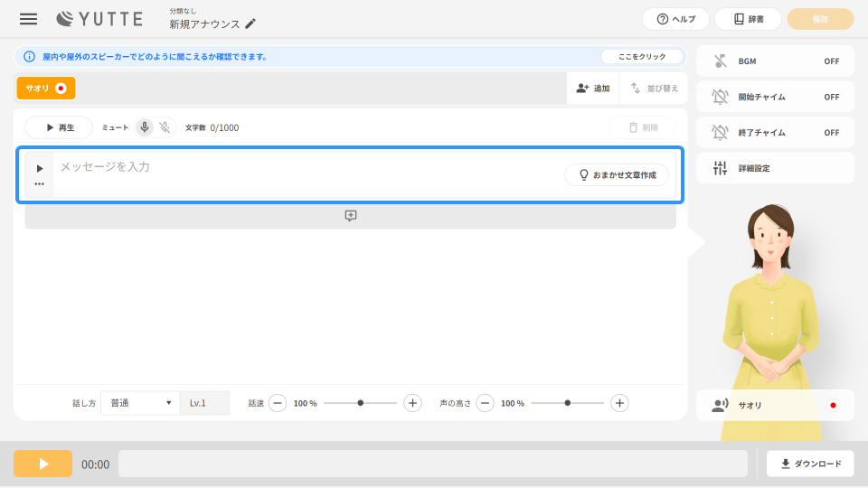Open the ヘルプ menu
Viewport: 868px width, 488px height.
click(675, 19)
